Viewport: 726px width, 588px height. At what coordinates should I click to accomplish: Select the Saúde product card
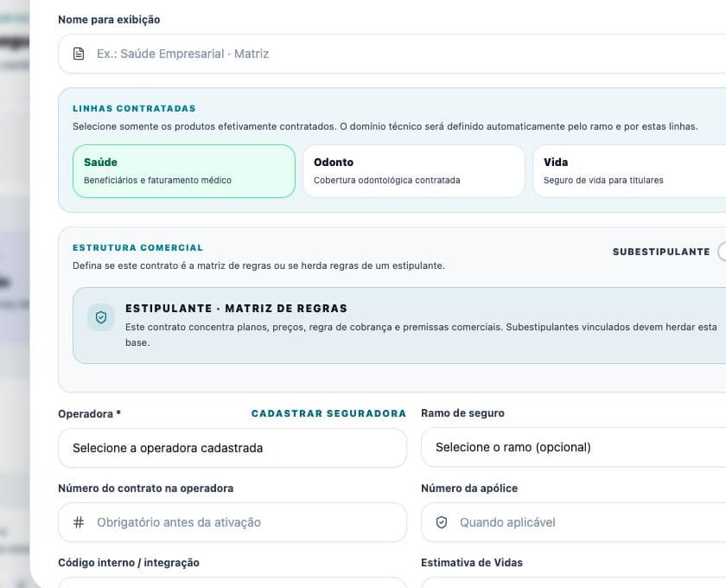click(184, 171)
